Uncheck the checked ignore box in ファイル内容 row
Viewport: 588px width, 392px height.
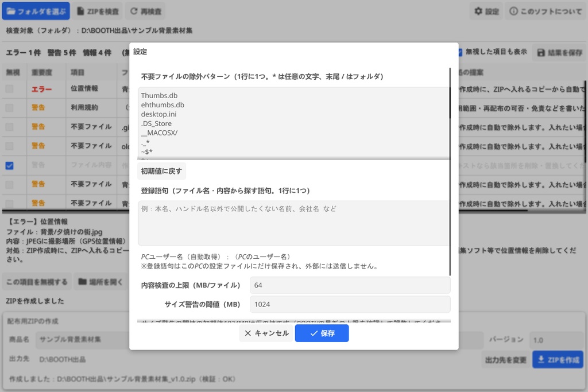pos(9,165)
